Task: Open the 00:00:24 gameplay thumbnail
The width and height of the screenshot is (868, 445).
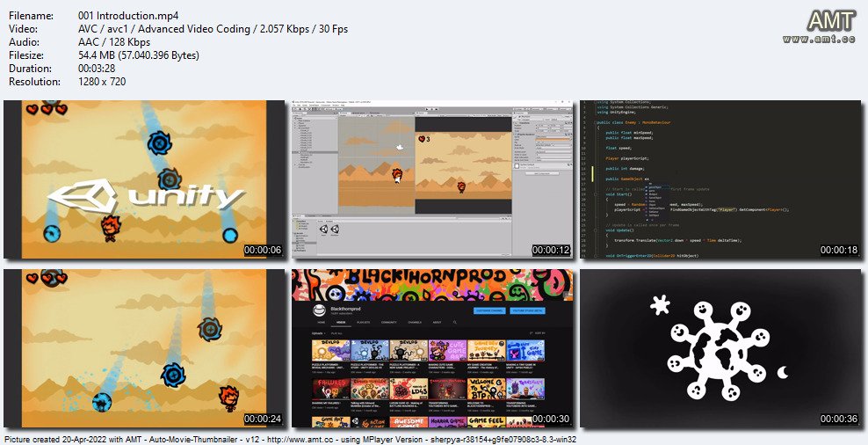Action: 143,348
